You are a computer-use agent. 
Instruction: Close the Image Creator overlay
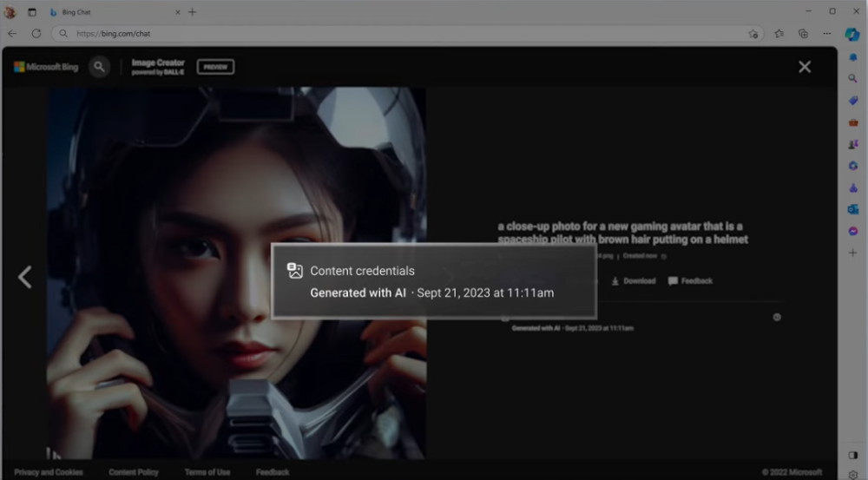pos(805,67)
